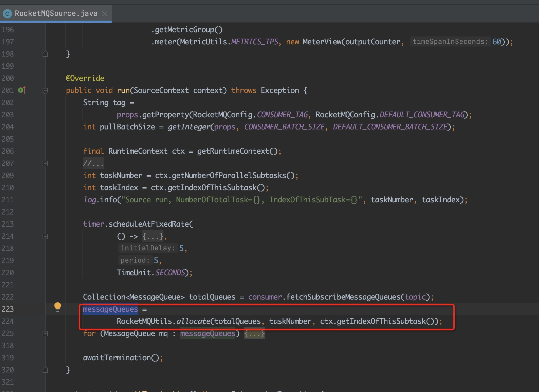Click the highlighted messageQueues variable on line 223
The image size is (539, 392).
[x=110, y=309]
